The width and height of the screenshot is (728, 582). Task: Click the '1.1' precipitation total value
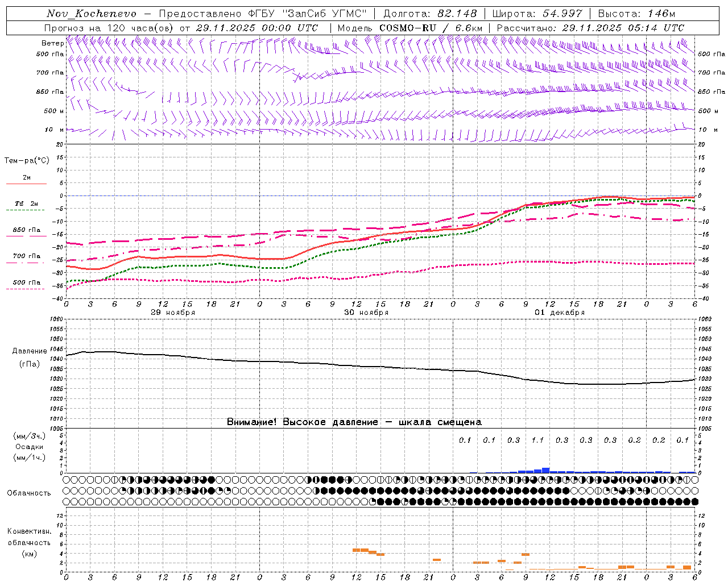537,440
